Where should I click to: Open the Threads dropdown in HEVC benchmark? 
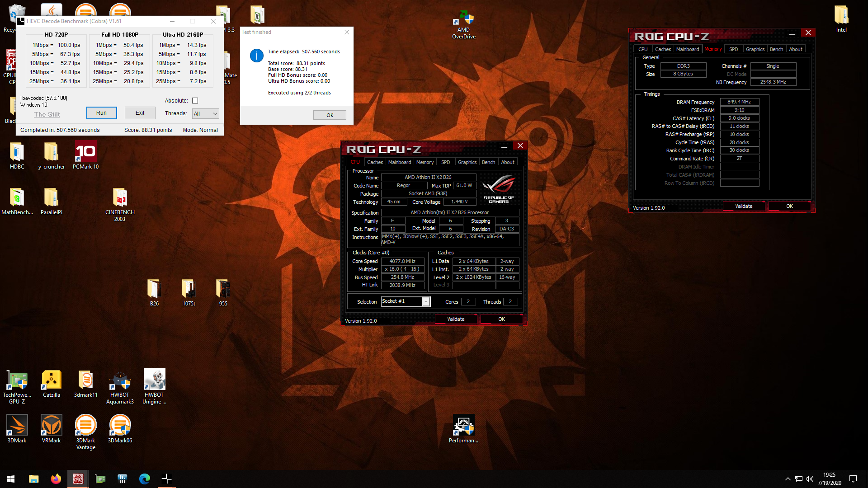point(206,114)
